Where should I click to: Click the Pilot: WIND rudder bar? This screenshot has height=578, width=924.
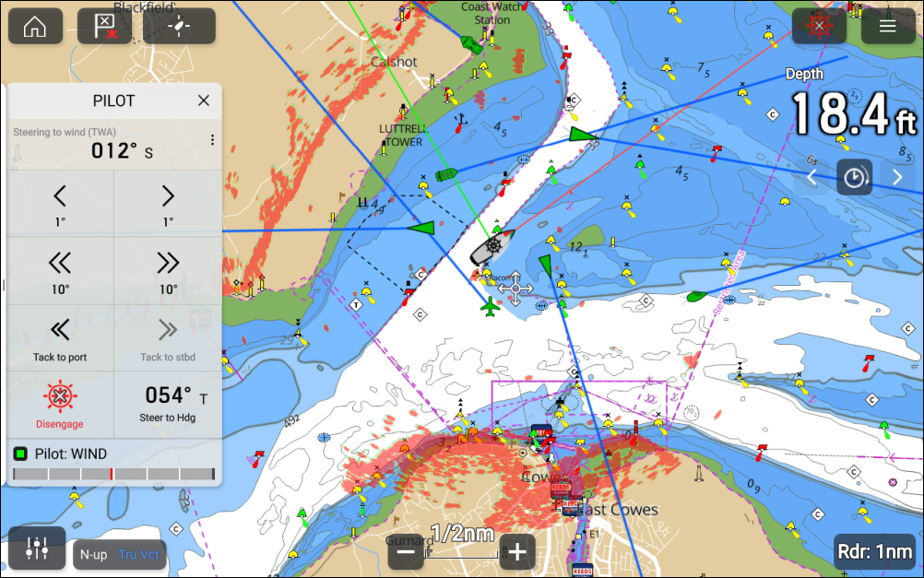pyautogui.click(x=114, y=473)
